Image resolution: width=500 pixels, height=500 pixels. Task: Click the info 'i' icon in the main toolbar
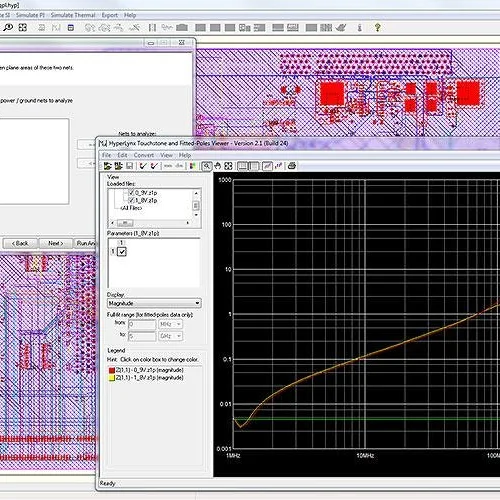coord(359,28)
